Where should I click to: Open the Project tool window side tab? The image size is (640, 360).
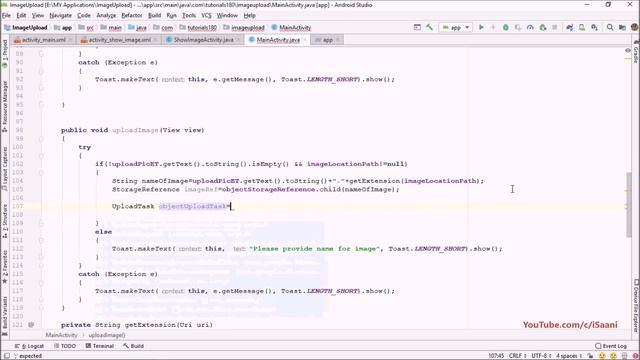coord(4,55)
